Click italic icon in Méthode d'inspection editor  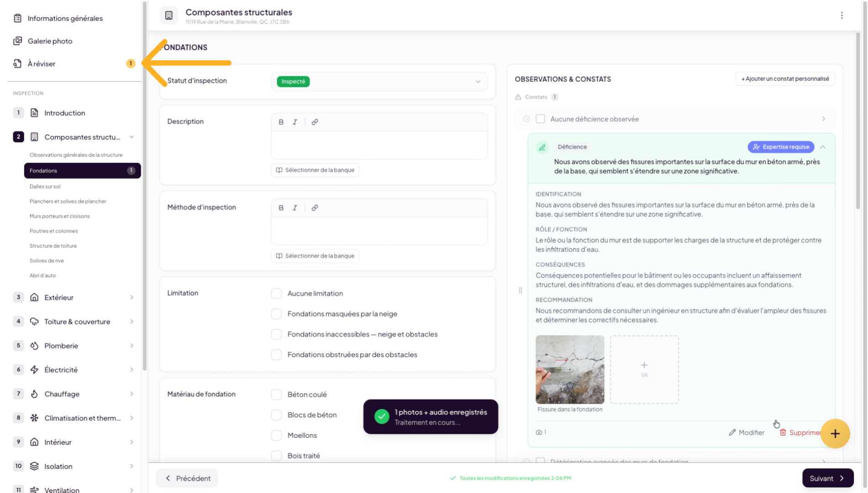point(295,208)
